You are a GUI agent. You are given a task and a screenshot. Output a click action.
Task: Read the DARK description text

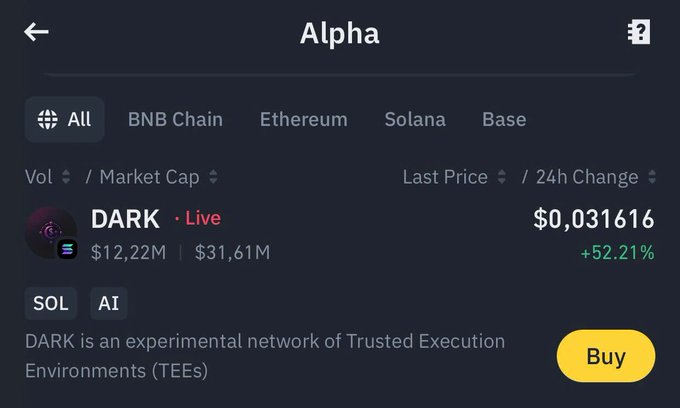(x=265, y=355)
